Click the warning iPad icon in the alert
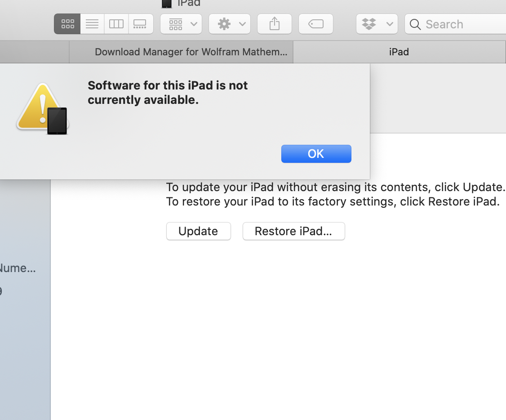Viewport: 506px width, 420px height. pos(43,109)
